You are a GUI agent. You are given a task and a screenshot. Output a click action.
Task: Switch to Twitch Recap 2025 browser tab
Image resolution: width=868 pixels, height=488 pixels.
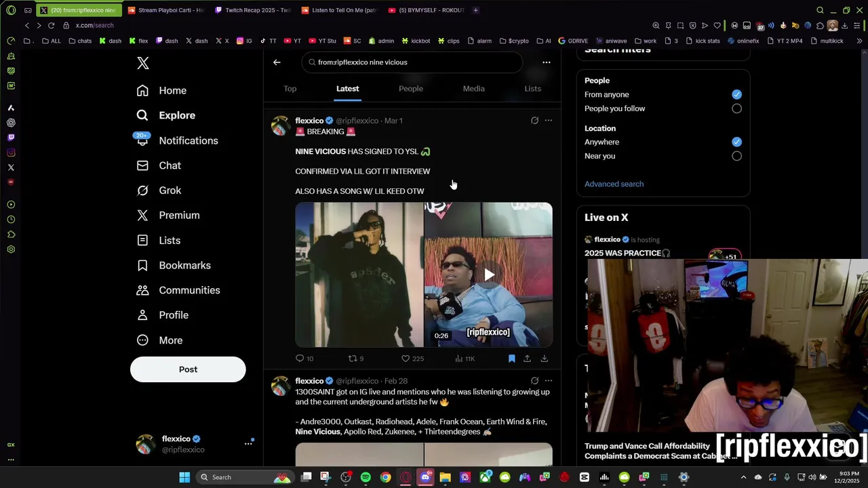pyautogui.click(x=252, y=10)
